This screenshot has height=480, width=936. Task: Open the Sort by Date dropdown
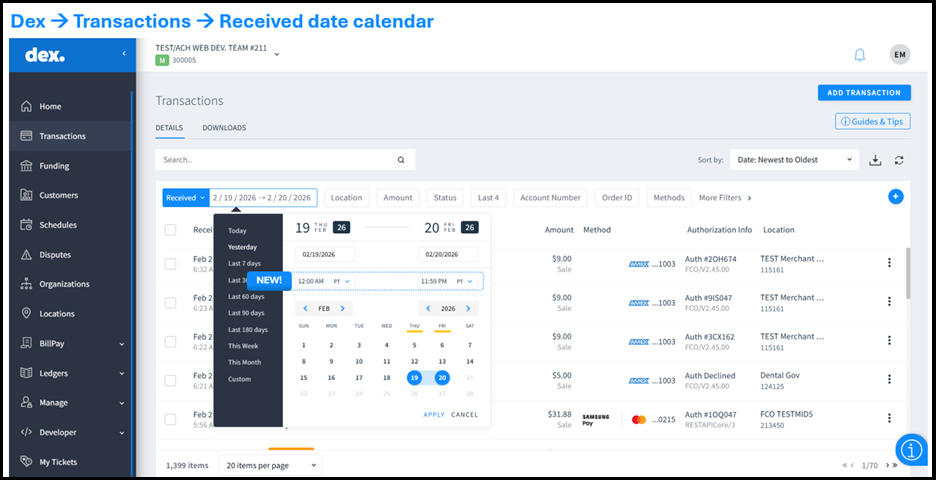(794, 159)
